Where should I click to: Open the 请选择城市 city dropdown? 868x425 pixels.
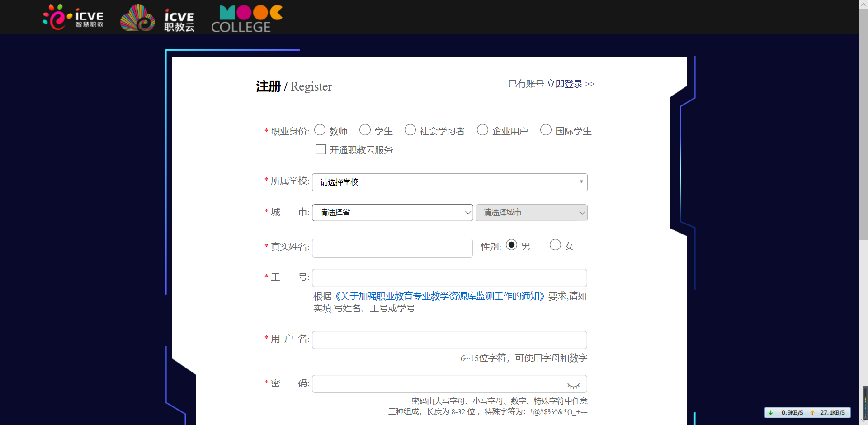(531, 213)
